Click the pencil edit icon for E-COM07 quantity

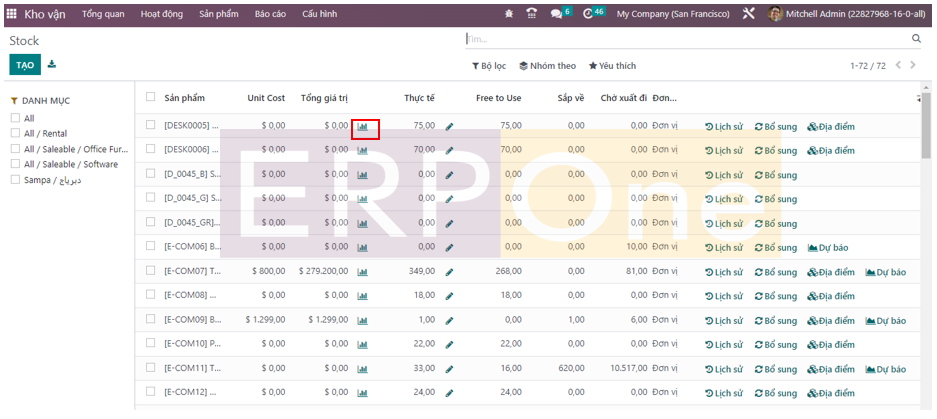click(450, 272)
